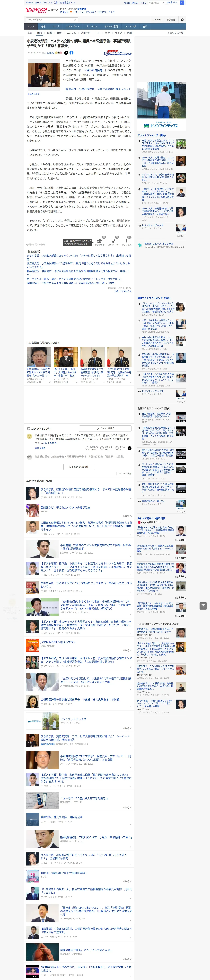
Task: Open トピックス一覧 link
Action: click(175, 33)
